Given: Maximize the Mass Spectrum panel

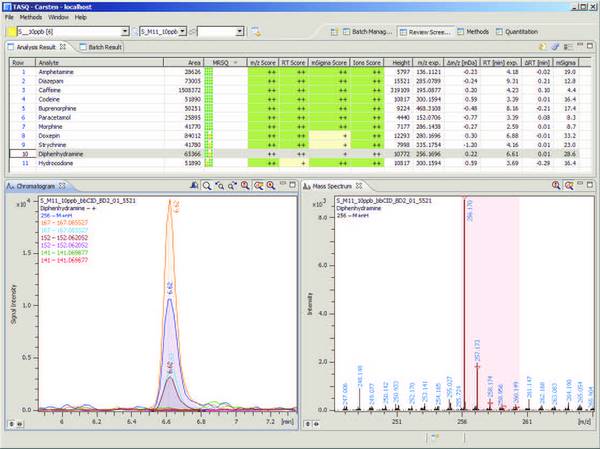Looking at the screenshot, I should tap(590, 185).
